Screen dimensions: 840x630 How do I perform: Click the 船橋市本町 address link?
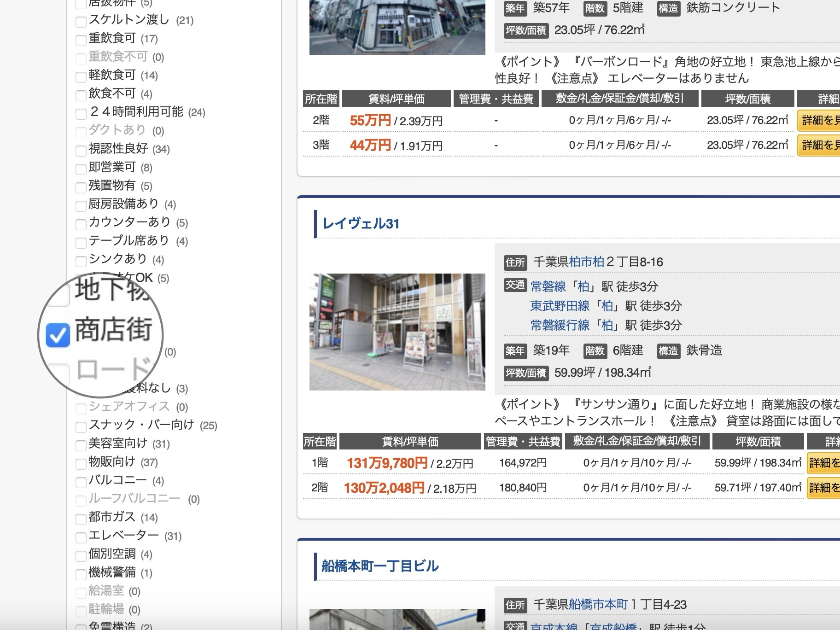598,604
